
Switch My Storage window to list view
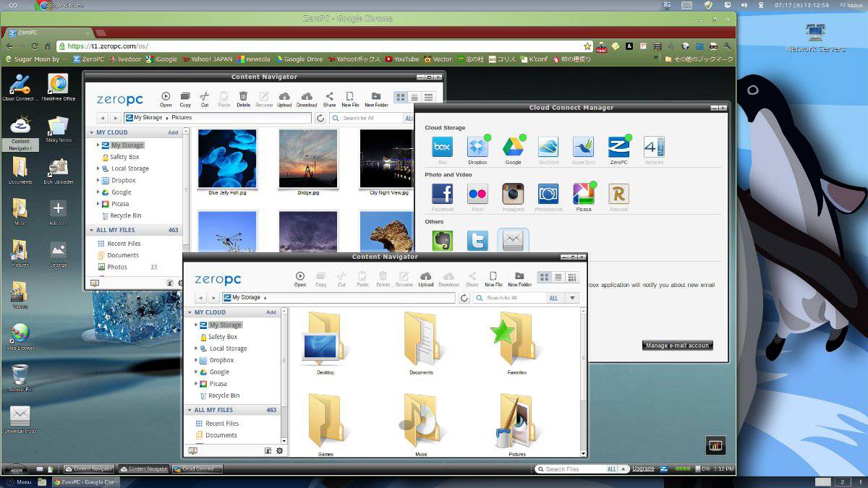click(x=558, y=278)
